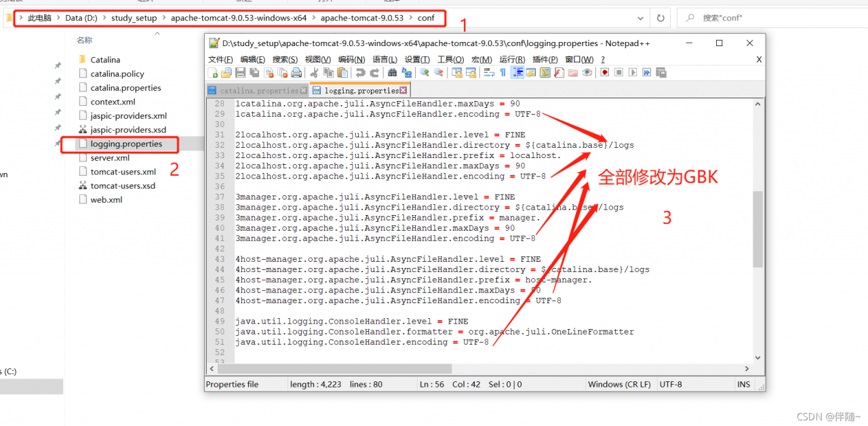The width and height of the screenshot is (868, 426).
Task: Click the Save All toolbar icon
Action: [x=254, y=73]
